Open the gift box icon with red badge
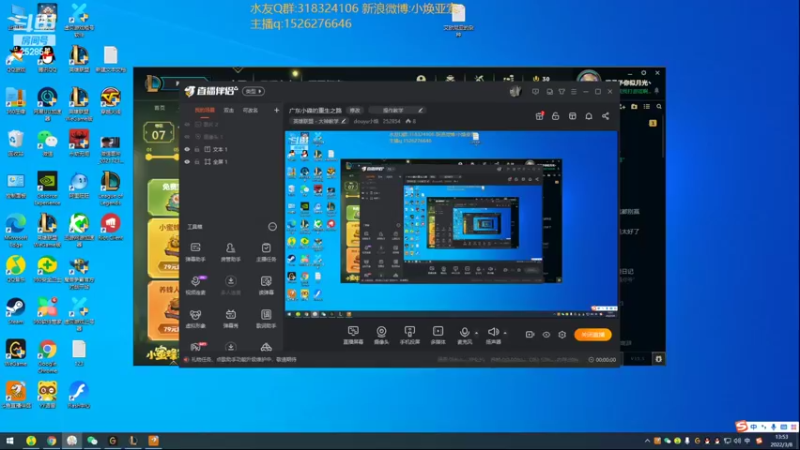Viewport: 800px width, 450px height. pyautogui.click(x=539, y=116)
